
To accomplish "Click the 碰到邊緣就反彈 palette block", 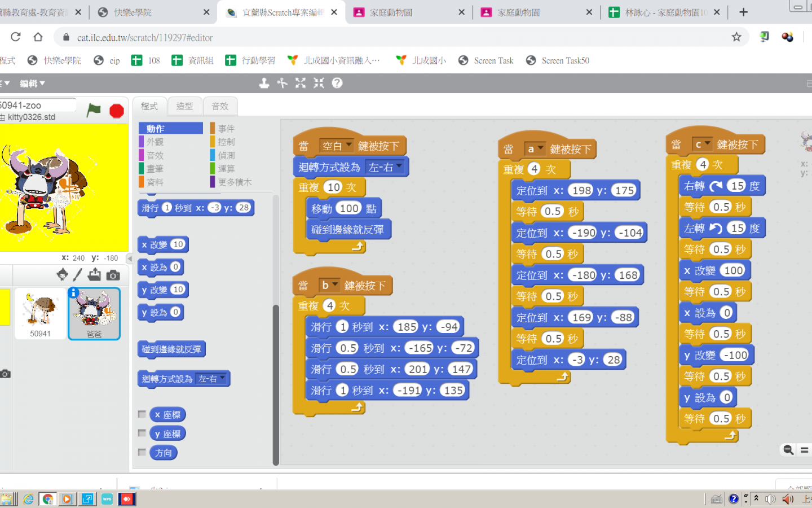I will click(171, 349).
